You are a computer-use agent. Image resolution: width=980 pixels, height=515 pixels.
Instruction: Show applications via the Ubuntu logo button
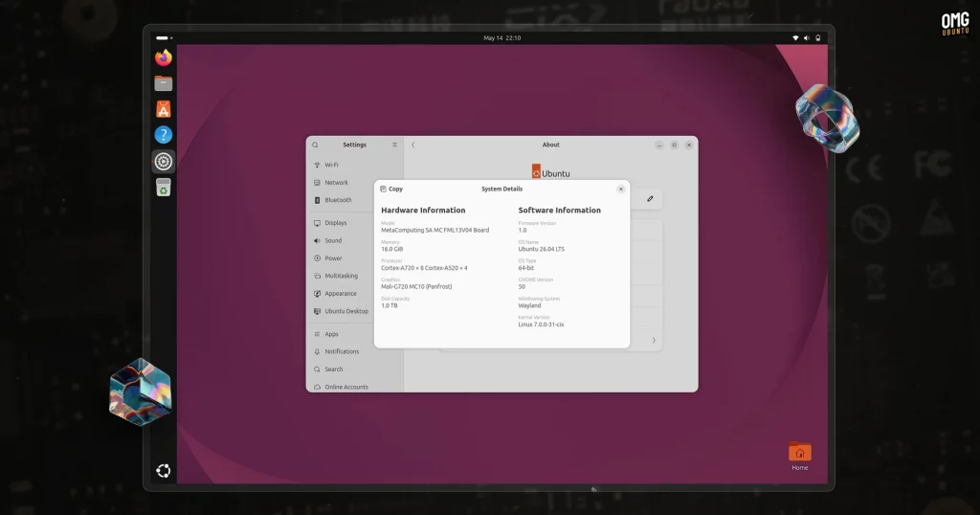163,471
